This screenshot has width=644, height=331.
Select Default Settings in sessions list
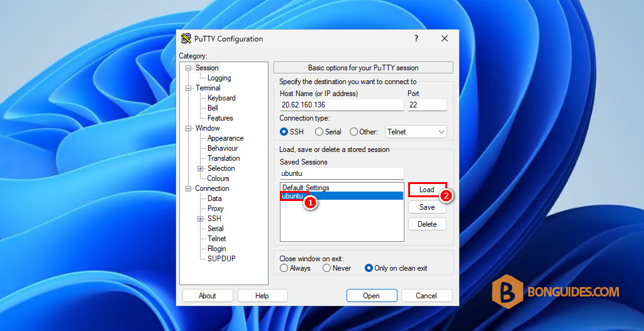[x=341, y=188]
